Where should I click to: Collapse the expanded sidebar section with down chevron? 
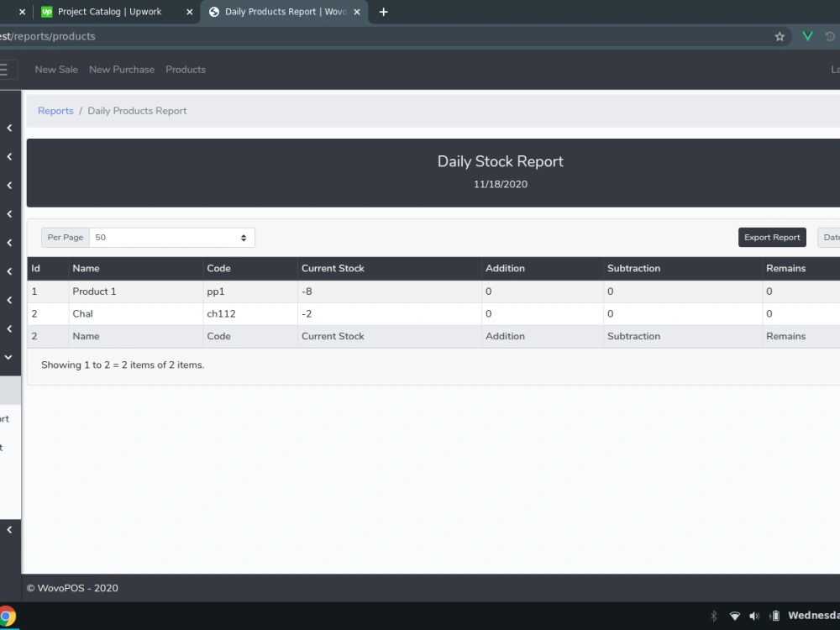click(8, 357)
